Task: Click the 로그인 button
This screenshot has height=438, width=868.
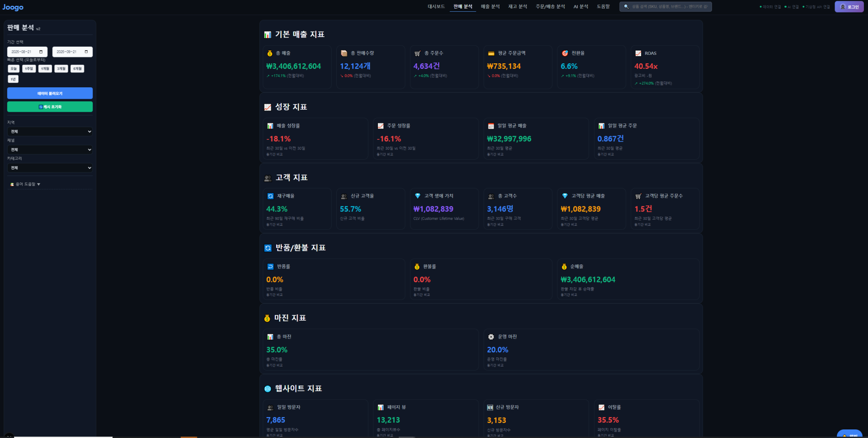Action: [849, 7]
